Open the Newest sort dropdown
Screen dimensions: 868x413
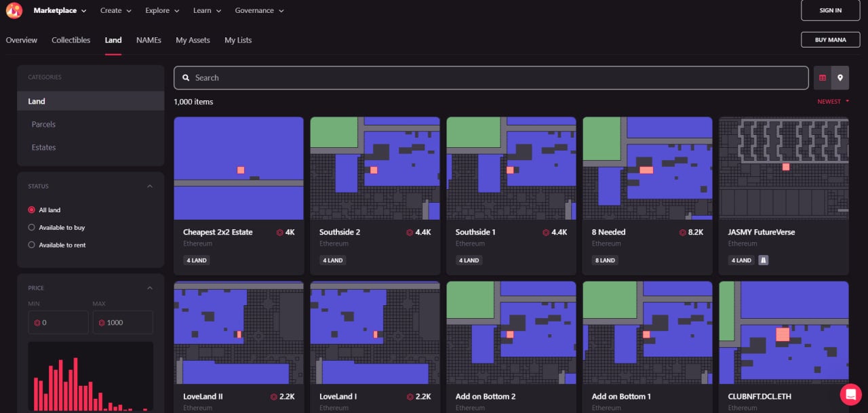[x=833, y=102]
